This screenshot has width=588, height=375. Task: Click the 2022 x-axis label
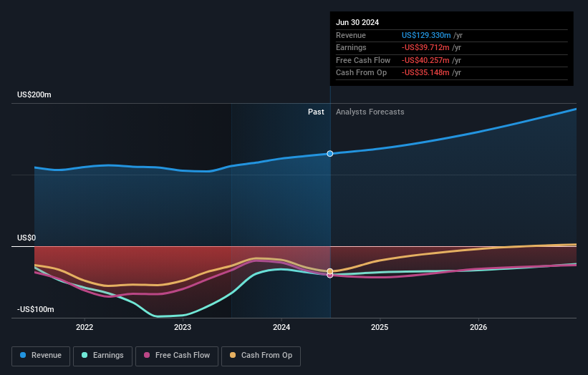tap(85, 327)
